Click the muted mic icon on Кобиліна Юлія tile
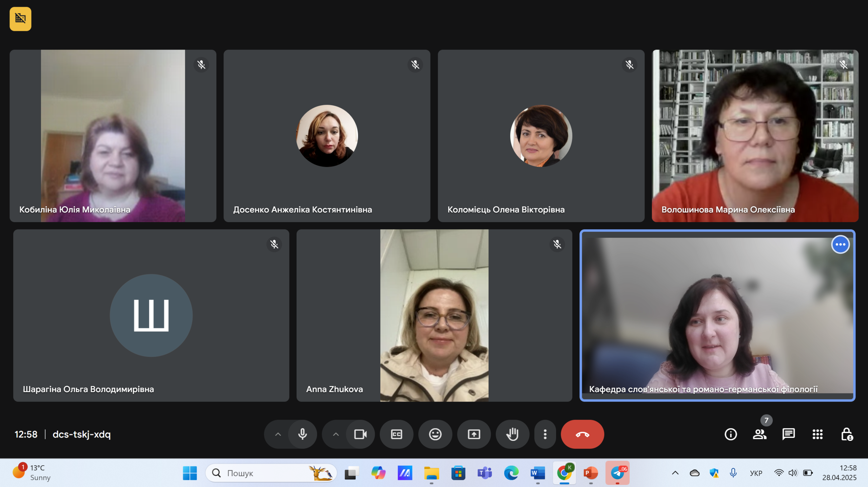The width and height of the screenshot is (868, 487). 201,64
